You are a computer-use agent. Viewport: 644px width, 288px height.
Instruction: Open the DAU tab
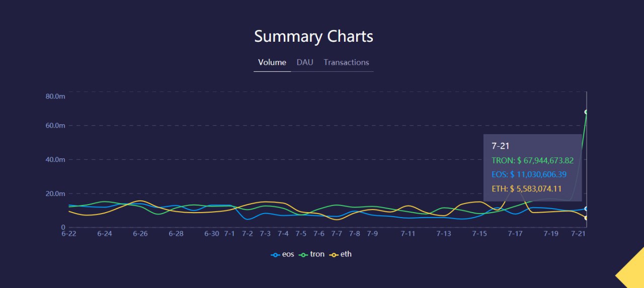click(x=305, y=62)
